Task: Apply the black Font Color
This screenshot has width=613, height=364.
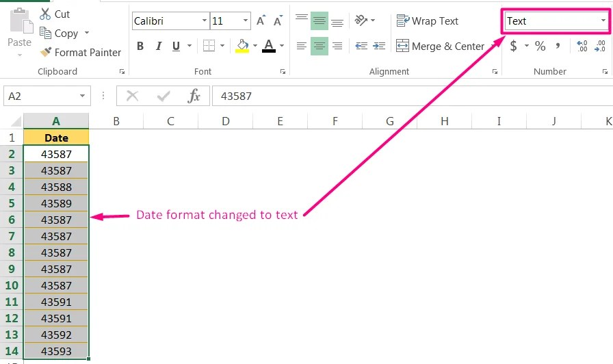Action: pyautogui.click(x=269, y=46)
